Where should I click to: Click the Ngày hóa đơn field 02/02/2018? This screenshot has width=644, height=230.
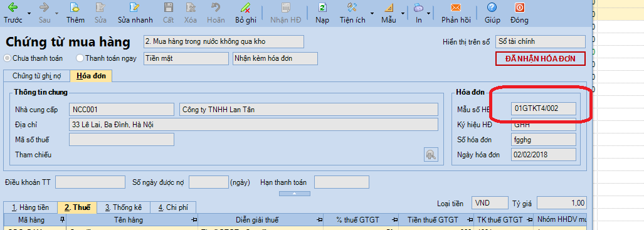coord(544,154)
